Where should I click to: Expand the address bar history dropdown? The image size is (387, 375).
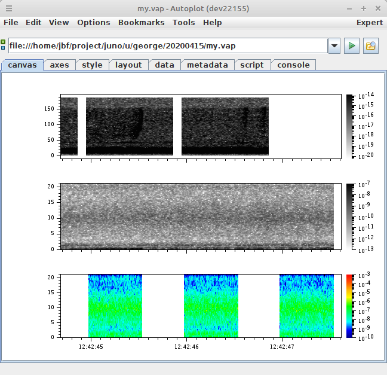click(334, 46)
